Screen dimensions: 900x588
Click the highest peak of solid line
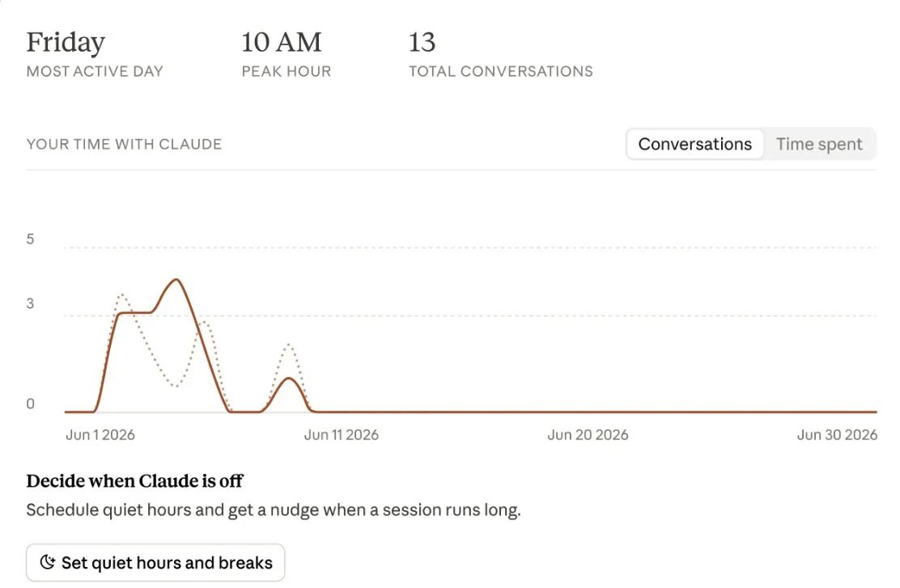tap(176, 280)
